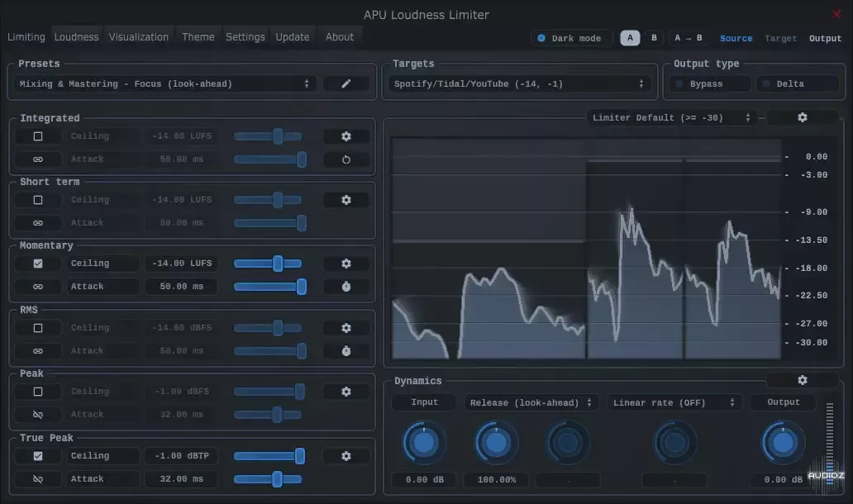Open Release (look-ahead) mode dropdown
The width and height of the screenshot is (853, 504).
point(531,403)
